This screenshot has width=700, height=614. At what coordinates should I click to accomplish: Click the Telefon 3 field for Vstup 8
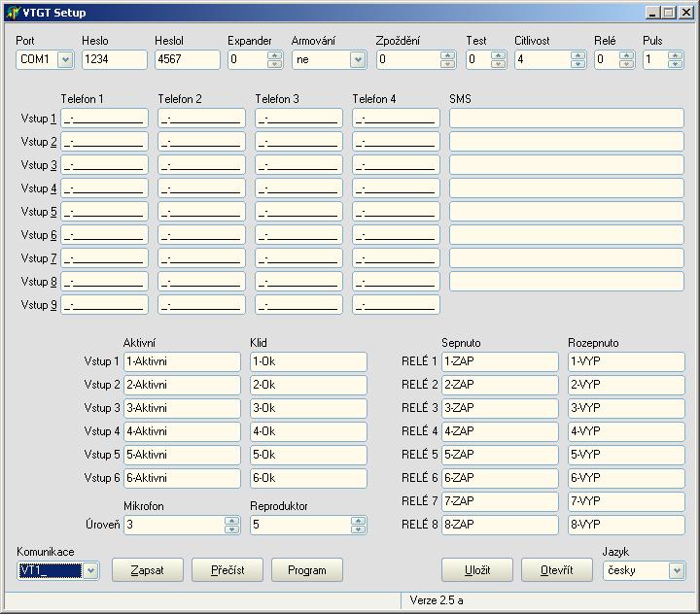[x=298, y=282]
